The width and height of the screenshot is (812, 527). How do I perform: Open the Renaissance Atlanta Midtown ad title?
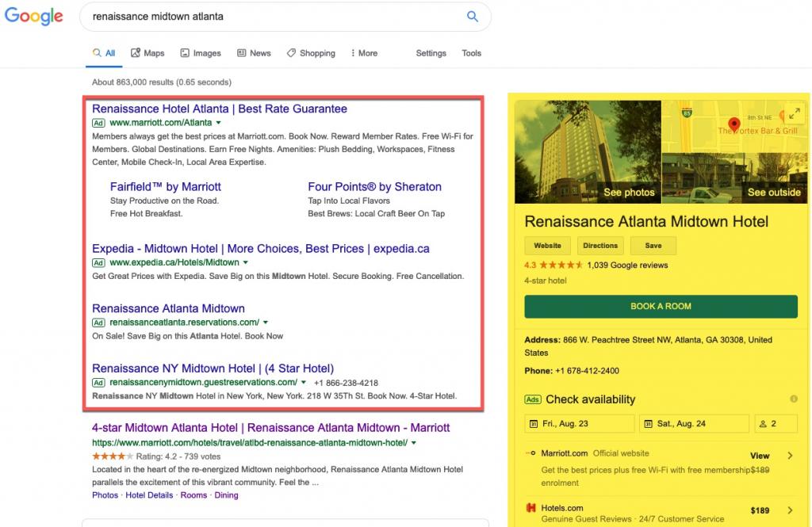168,308
